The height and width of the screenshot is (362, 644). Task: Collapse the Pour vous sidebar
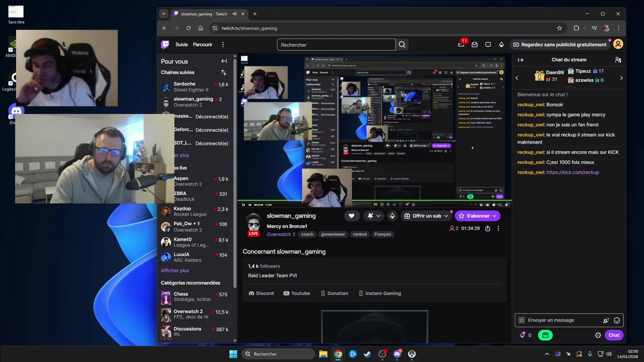click(x=224, y=61)
